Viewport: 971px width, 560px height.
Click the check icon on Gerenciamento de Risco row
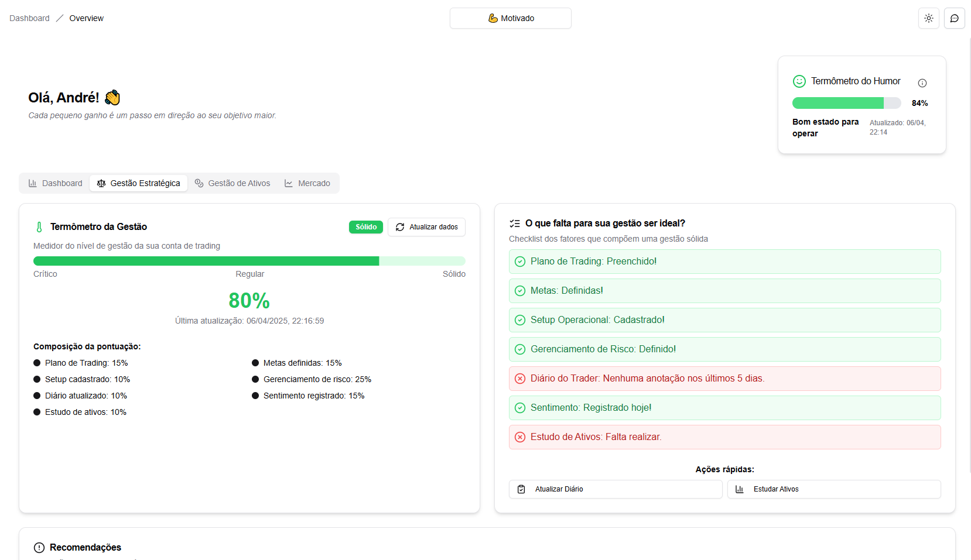click(x=520, y=349)
